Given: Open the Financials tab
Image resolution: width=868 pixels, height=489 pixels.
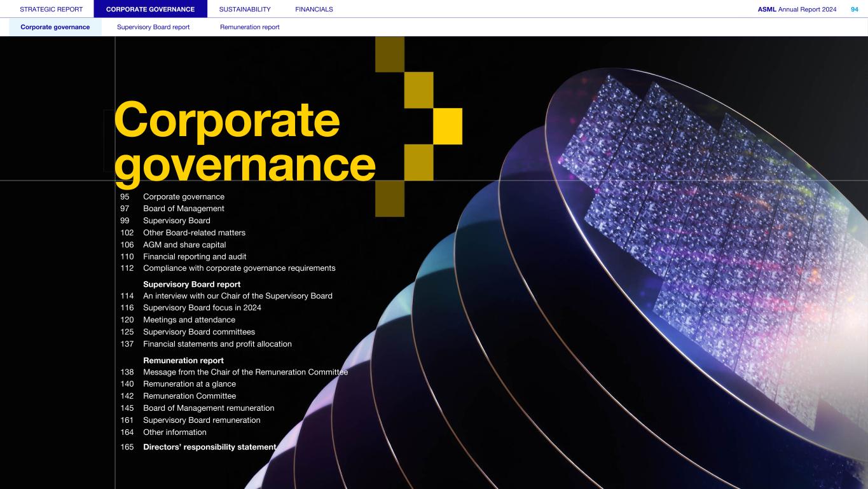Looking at the screenshot, I should (314, 10).
